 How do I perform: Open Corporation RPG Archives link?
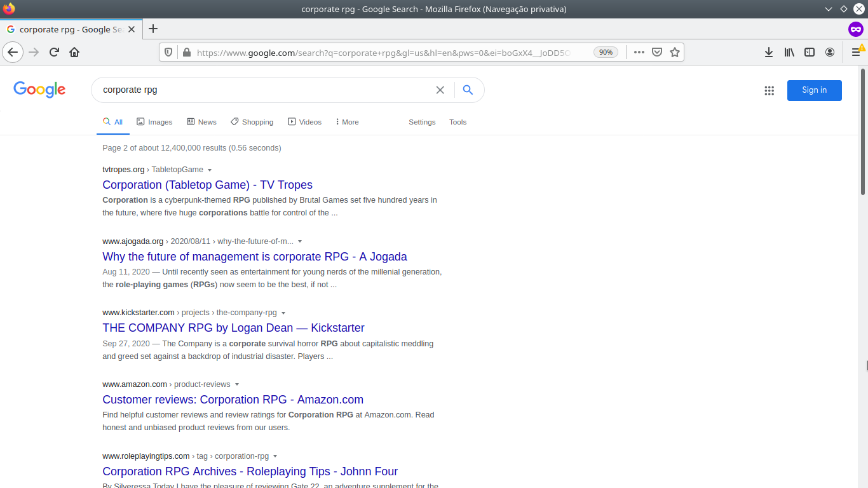(250, 471)
